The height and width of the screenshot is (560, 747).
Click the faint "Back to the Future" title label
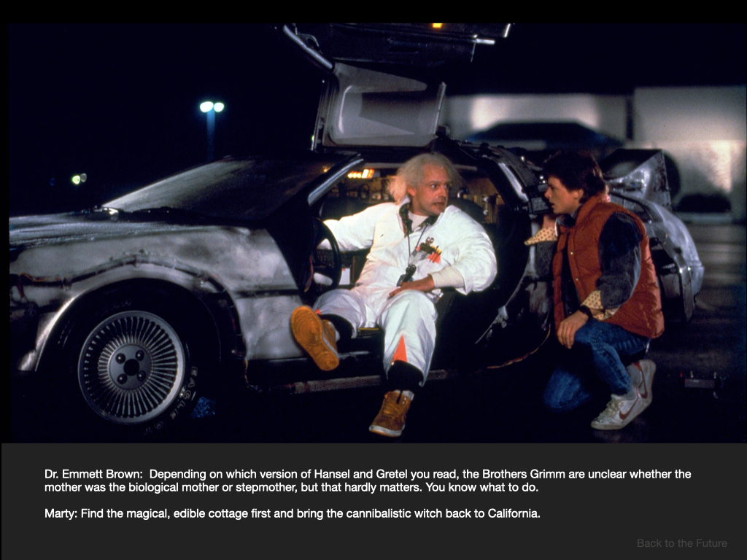[681, 543]
